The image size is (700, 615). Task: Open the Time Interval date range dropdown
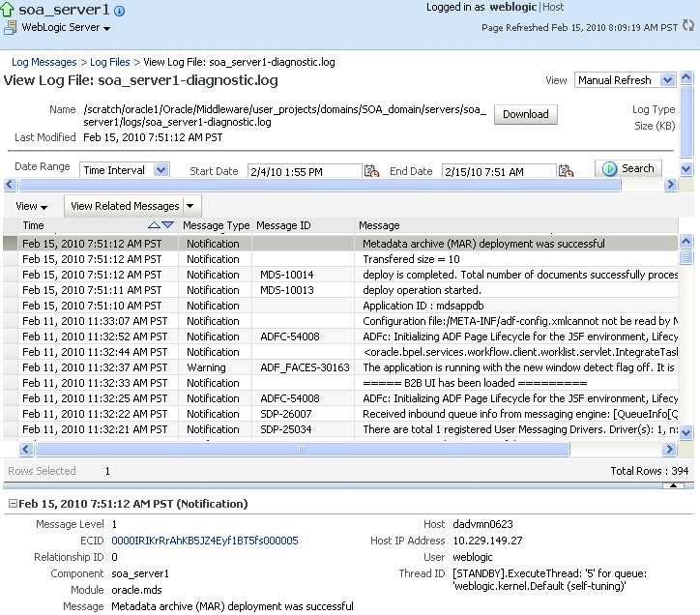click(161, 170)
